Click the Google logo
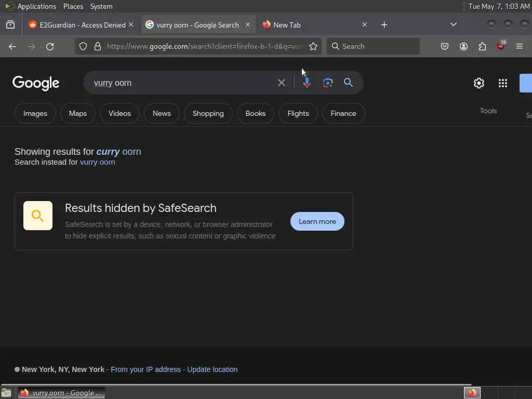The image size is (532, 399). 36,83
